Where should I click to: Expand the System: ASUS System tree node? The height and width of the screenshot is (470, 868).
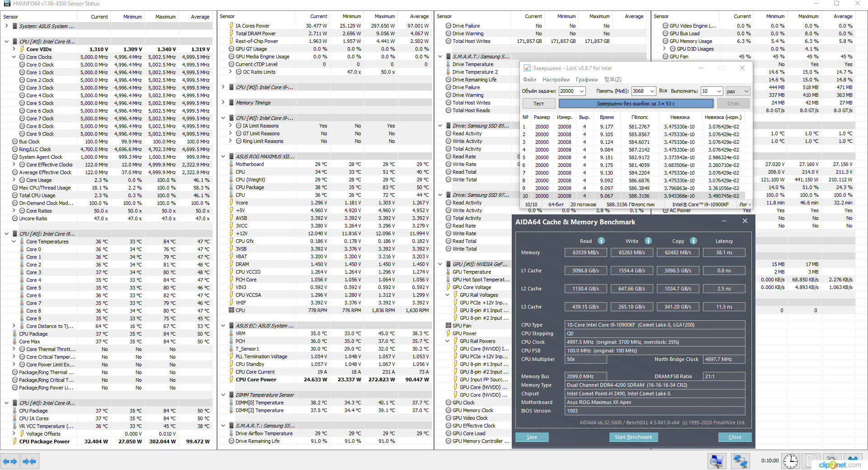(x=7, y=26)
